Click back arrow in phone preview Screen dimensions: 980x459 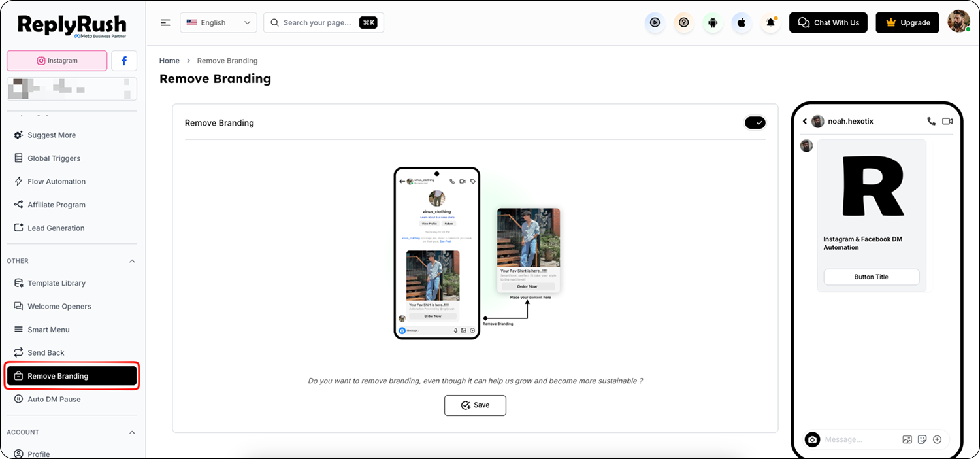click(805, 122)
